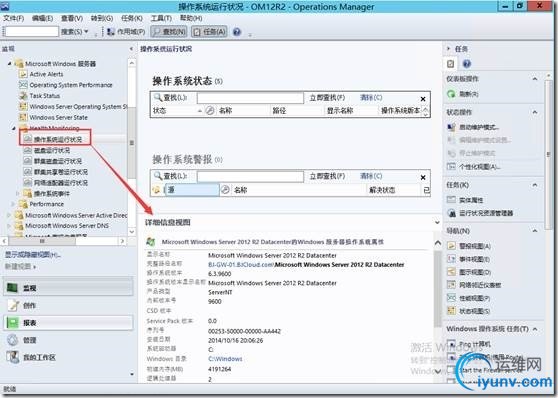Expand the Performance folder node
The image size is (558, 398).
point(13,204)
